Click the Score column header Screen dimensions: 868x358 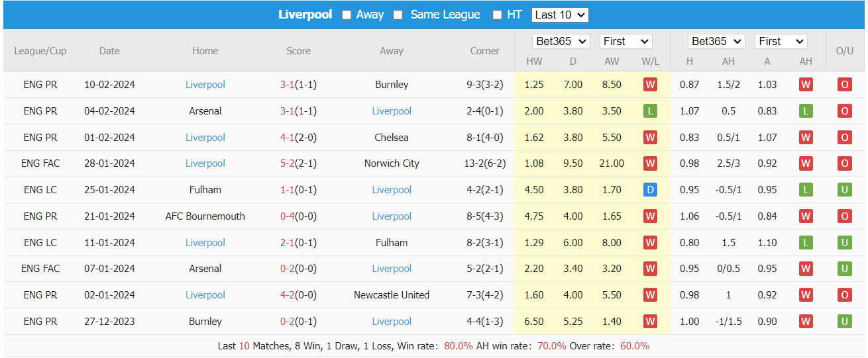tap(298, 51)
